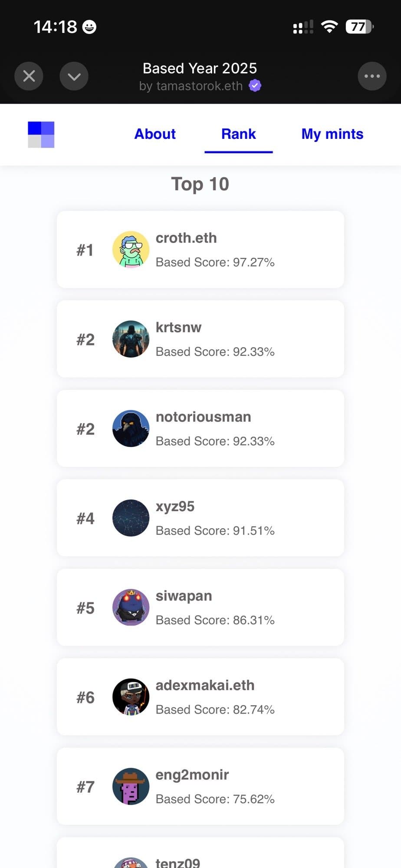Viewport: 401px width, 868px height.
Task: Tap adexmakai.eth's profile avatar
Action: click(x=131, y=697)
